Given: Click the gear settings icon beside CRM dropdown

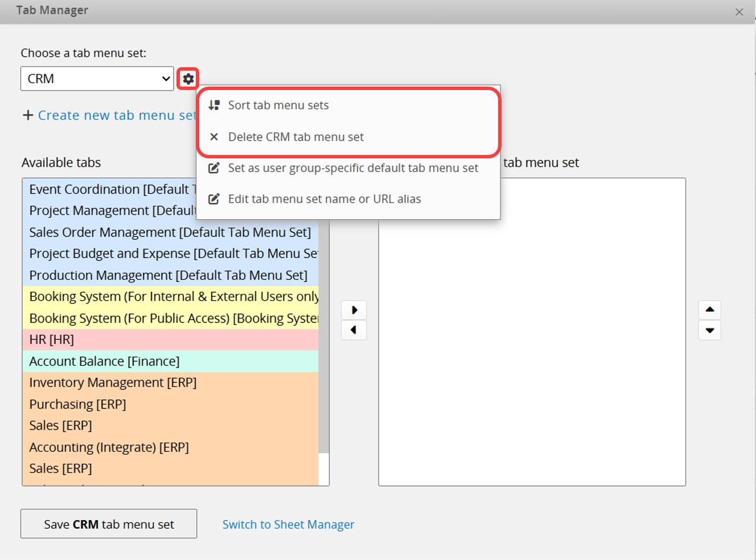Looking at the screenshot, I should point(188,79).
